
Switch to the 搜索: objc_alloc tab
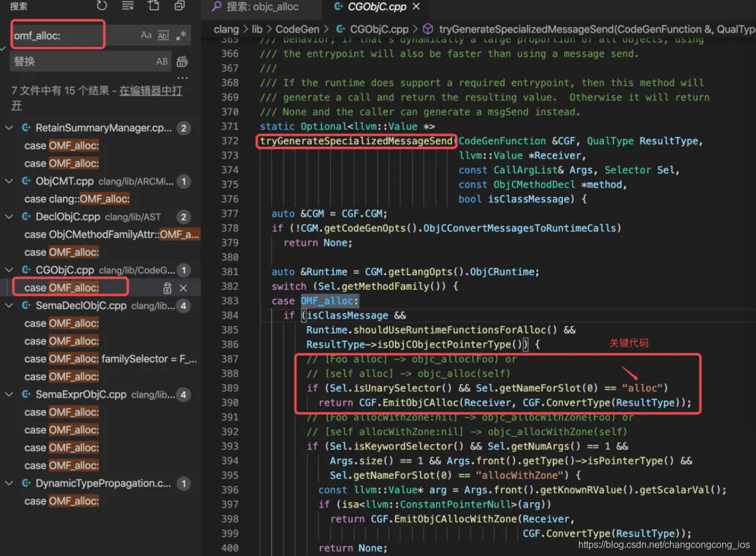[x=263, y=8]
